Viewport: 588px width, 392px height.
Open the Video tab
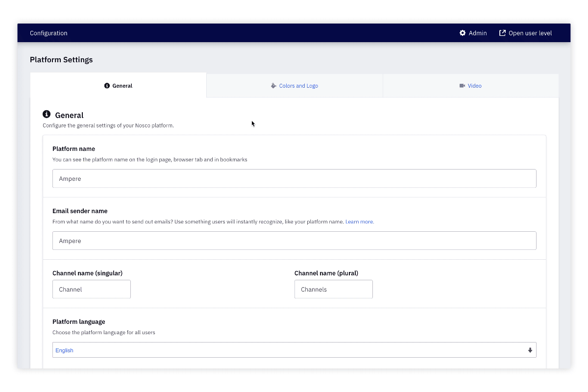pyautogui.click(x=470, y=86)
